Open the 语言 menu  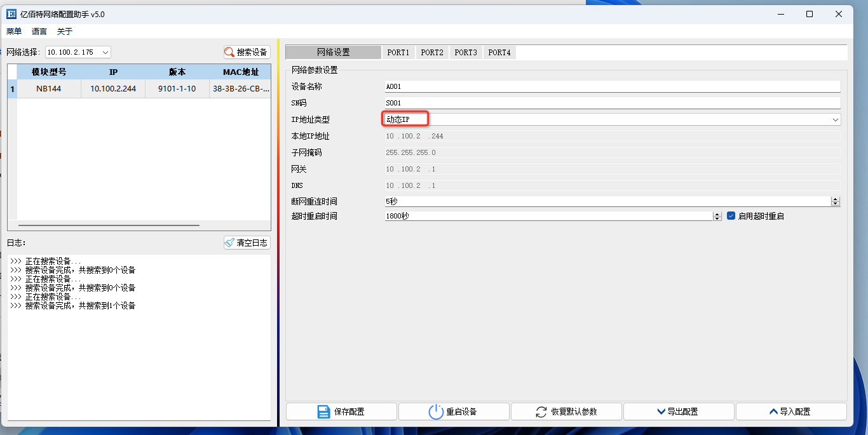point(39,31)
